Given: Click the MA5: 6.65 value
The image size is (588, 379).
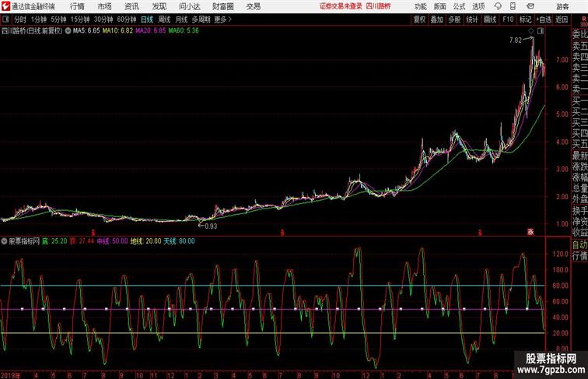Looking at the screenshot, I should pos(86,31).
